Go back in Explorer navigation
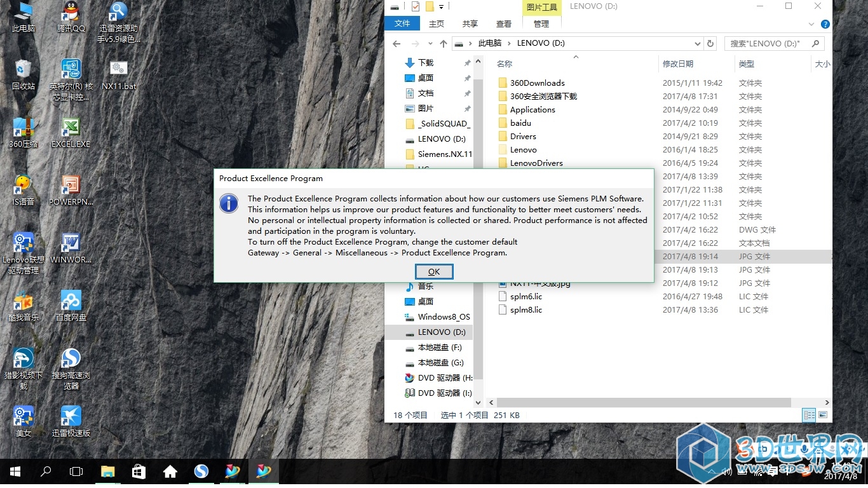The height and width of the screenshot is (488, 868). point(397,43)
